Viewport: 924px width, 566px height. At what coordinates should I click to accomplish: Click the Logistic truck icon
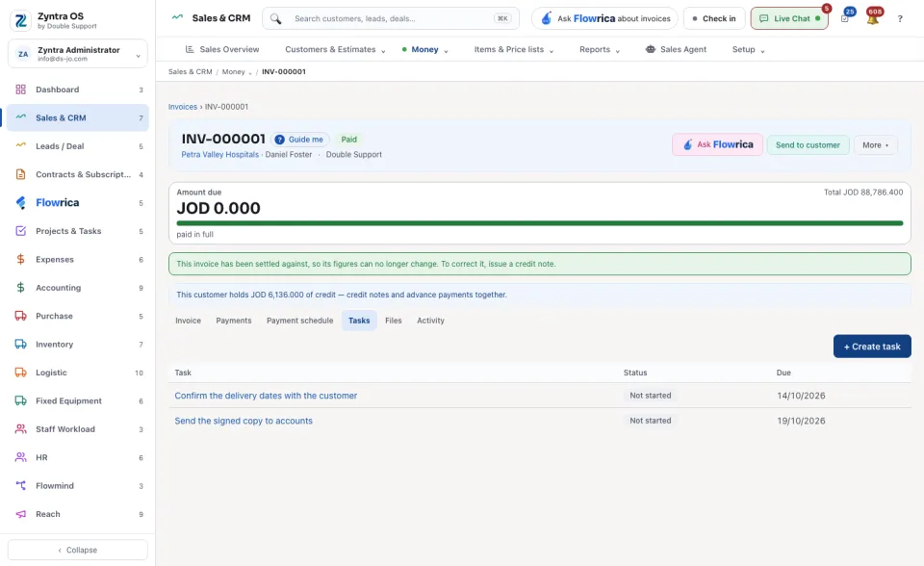click(x=20, y=373)
